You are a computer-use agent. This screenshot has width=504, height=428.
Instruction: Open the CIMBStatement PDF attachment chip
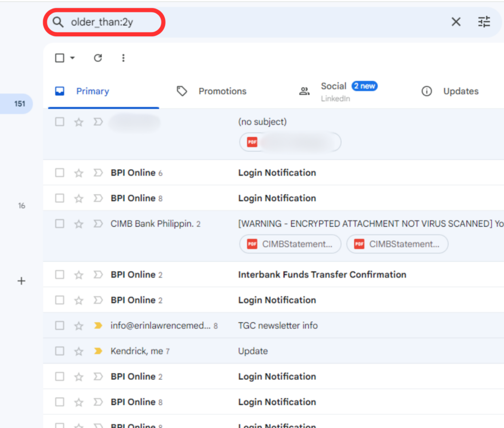point(290,244)
